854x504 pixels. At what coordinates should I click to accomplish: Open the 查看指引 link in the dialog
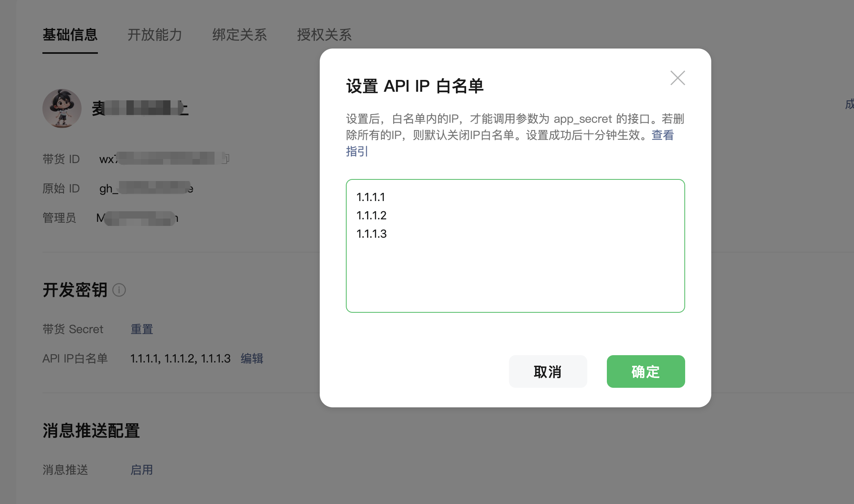[x=662, y=135]
